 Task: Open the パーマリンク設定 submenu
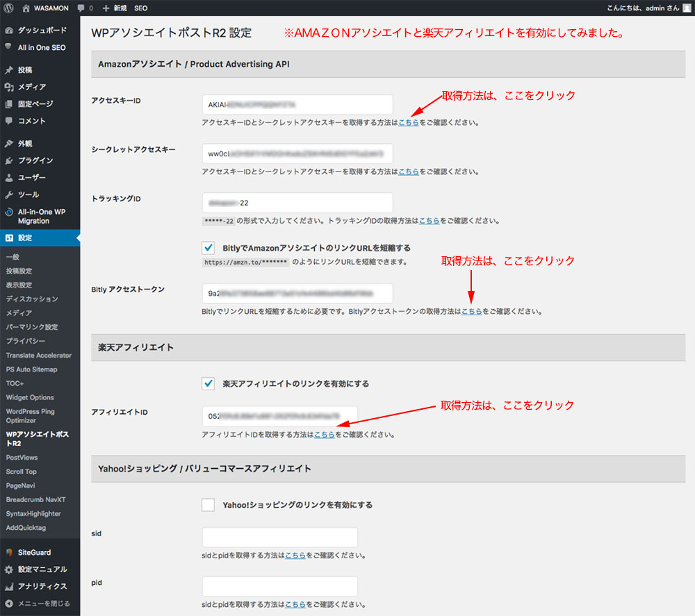point(32,327)
